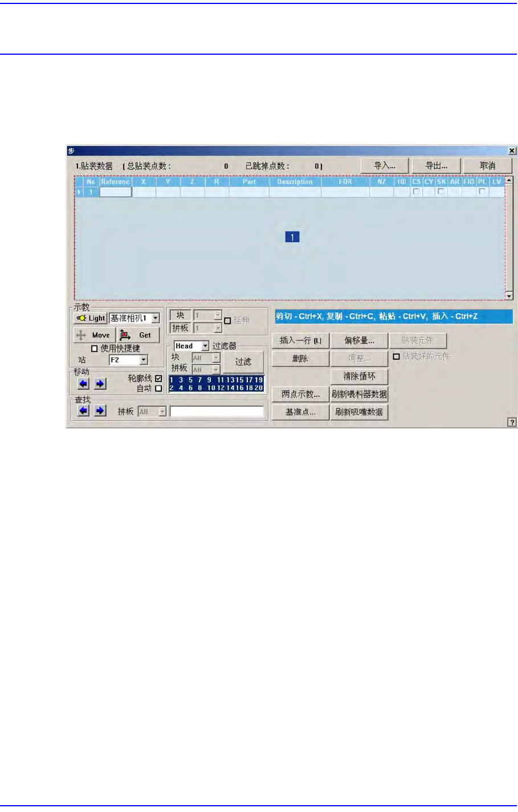Viewport: 518px width, 812px height.
Task: Uncheck the 轮廓线 checkbox
Action: point(158,379)
